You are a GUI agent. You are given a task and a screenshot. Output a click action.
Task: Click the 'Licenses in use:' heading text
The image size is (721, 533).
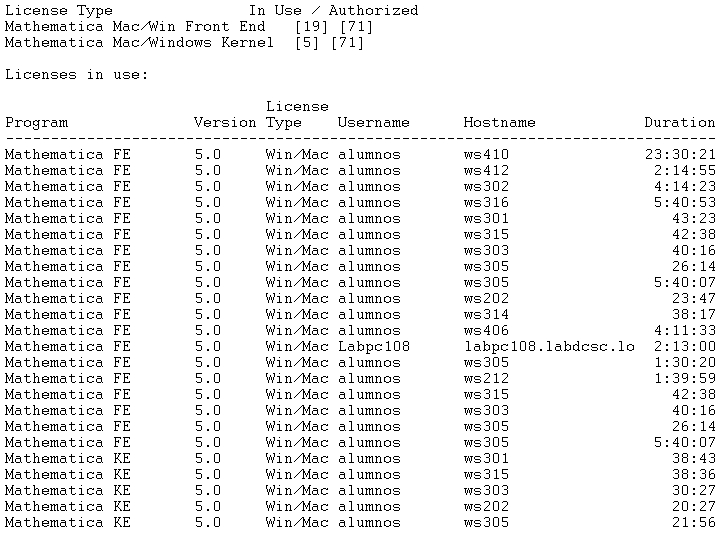click(x=76, y=75)
